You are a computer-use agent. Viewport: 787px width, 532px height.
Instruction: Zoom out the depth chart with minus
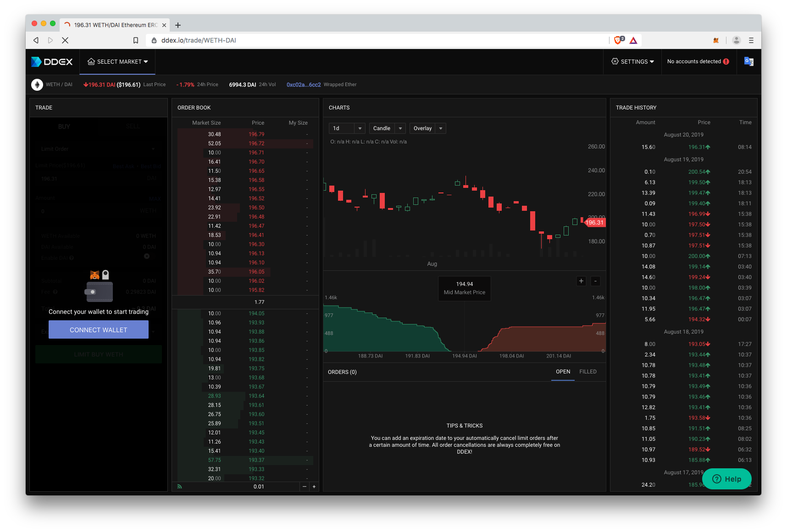(x=595, y=281)
